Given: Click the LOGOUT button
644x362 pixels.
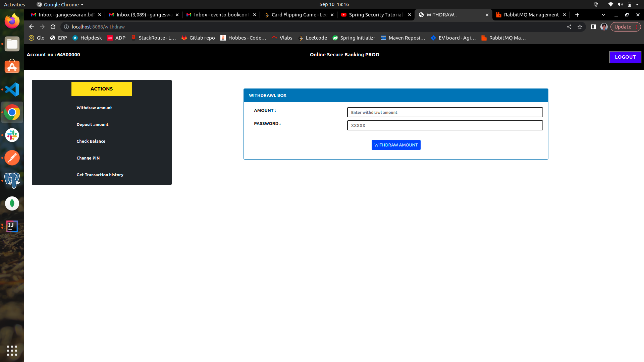Looking at the screenshot, I should point(625,57).
